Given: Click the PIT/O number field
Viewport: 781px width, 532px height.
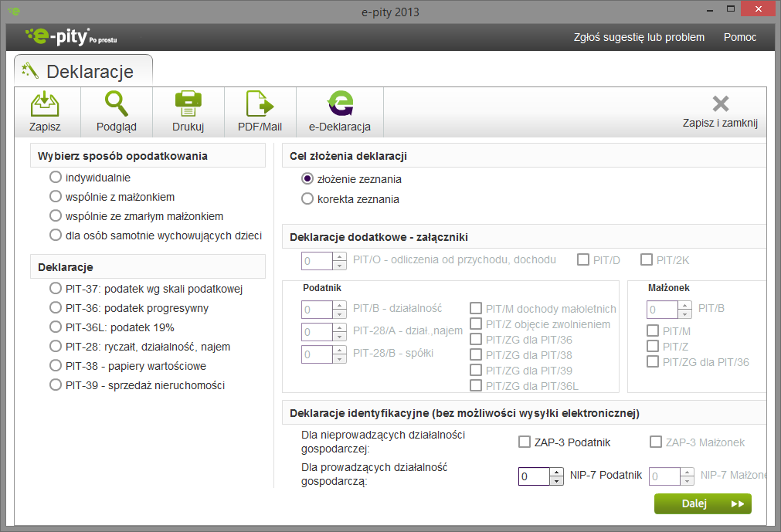Looking at the screenshot, I should (x=317, y=261).
